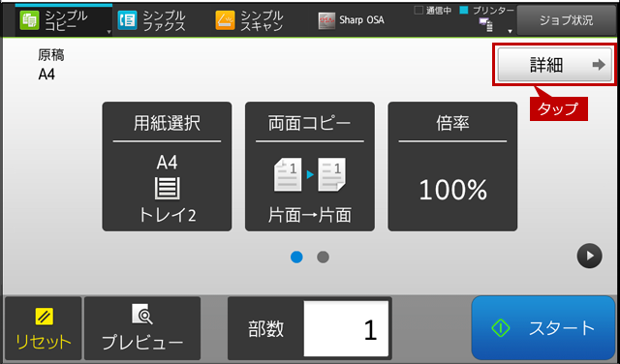Image resolution: width=620 pixels, height=364 pixels.
Task: Click the printer status device icon
Action: 486,25
